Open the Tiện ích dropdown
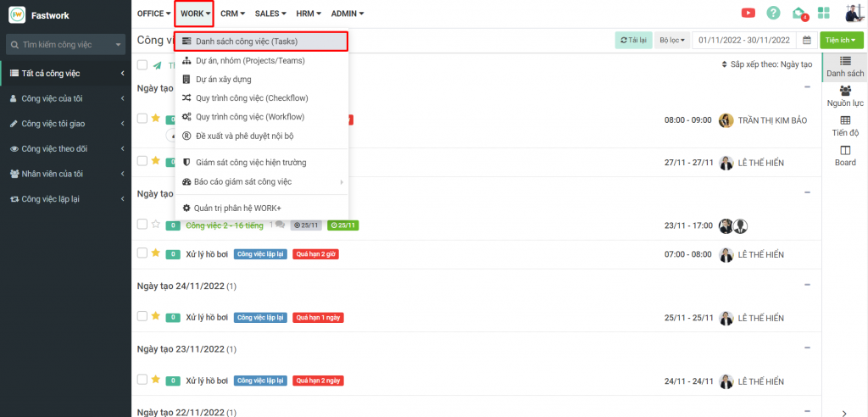The width and height of the screenshot is (868, 417). pyautogui.click(x=842, y=40)
